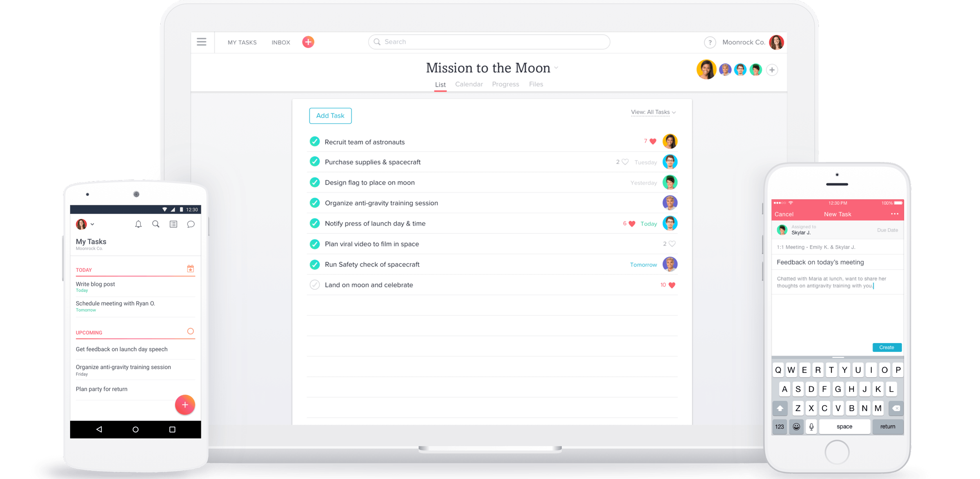Add a project member with plus icon

click(x=772, y=70)
